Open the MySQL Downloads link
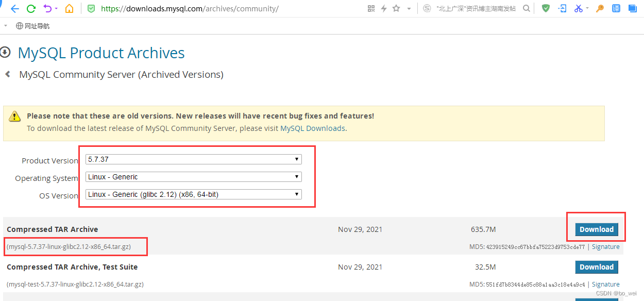644x301 pixels. [313, 128]
